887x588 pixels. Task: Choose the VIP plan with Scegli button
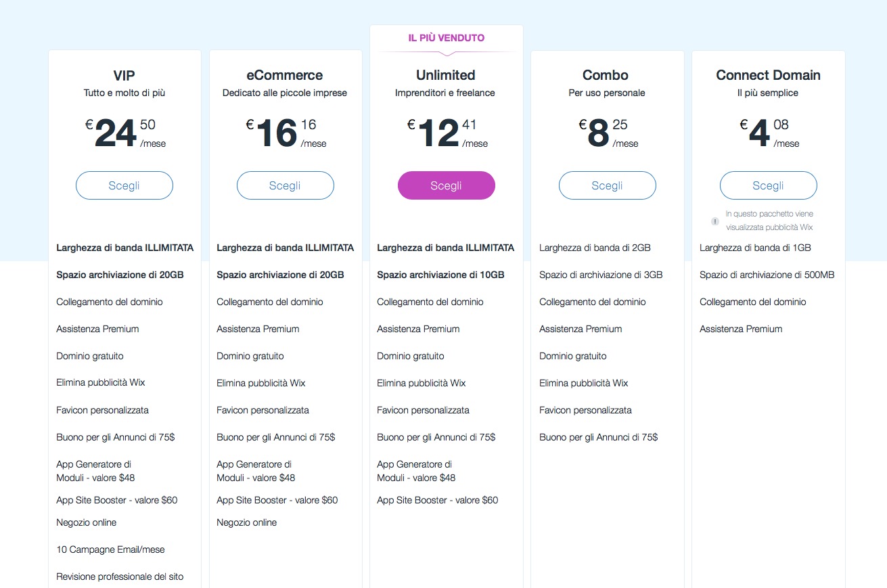[124, 185]
